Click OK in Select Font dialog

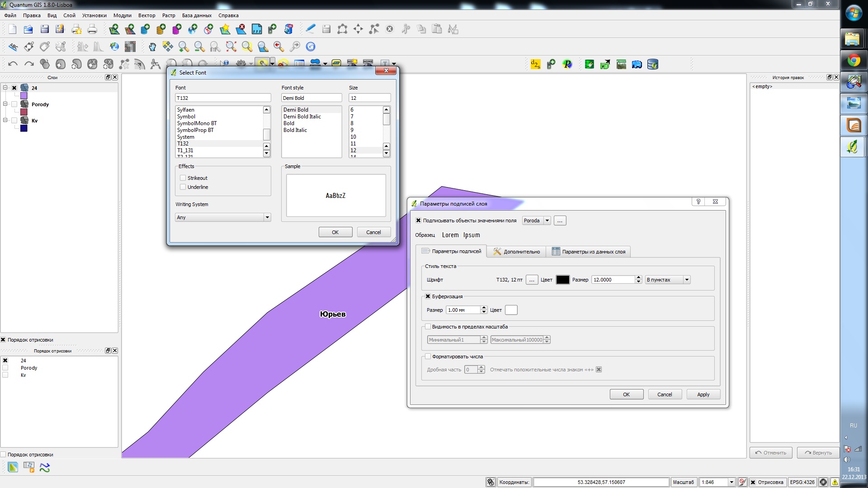point(335,232)
